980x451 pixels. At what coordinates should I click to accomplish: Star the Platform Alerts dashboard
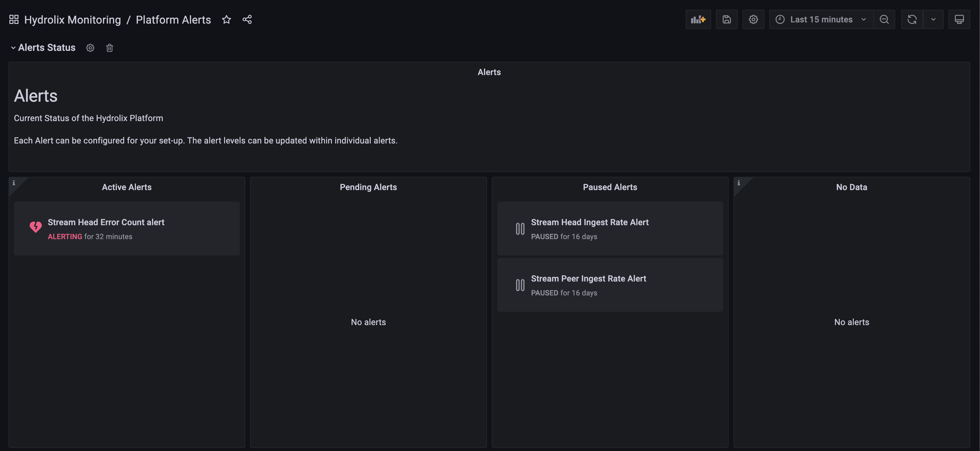pyautogui.click(x=226, y=19)
